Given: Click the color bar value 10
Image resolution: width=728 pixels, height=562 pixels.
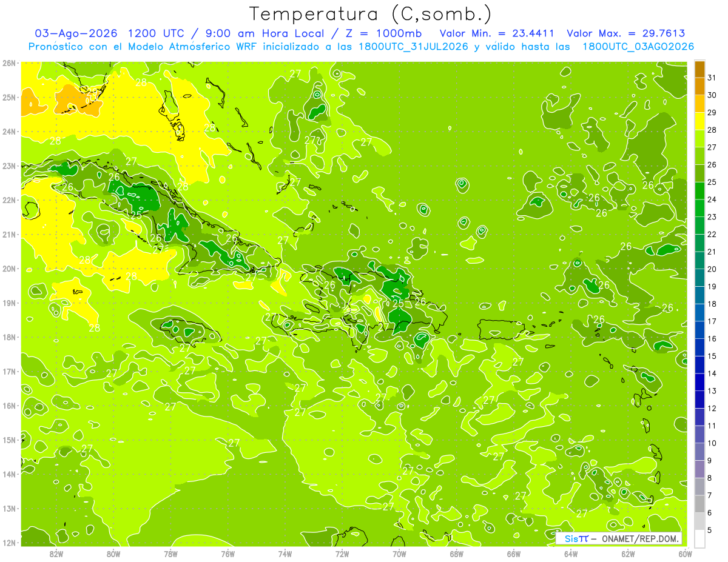Looking at the screenshot, I should tap(712, 443).
